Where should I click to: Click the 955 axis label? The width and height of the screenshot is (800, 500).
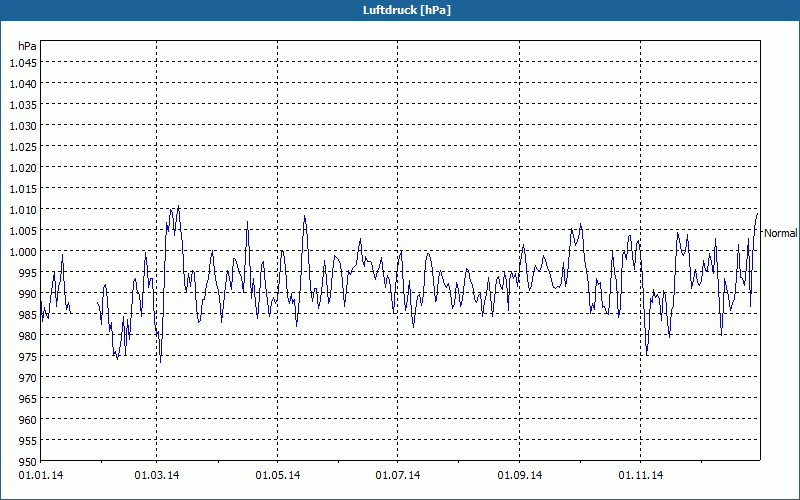[x=28, y=440]
